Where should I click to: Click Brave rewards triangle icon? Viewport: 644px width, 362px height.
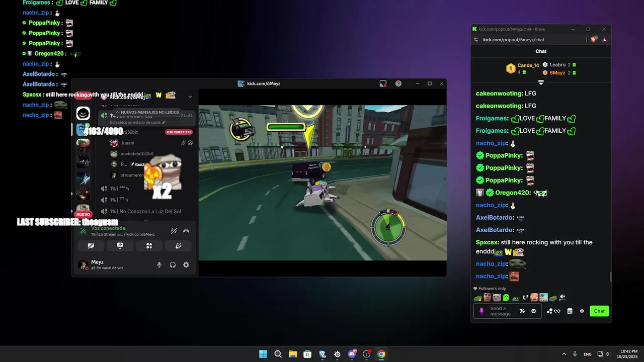tap(604, 39)
